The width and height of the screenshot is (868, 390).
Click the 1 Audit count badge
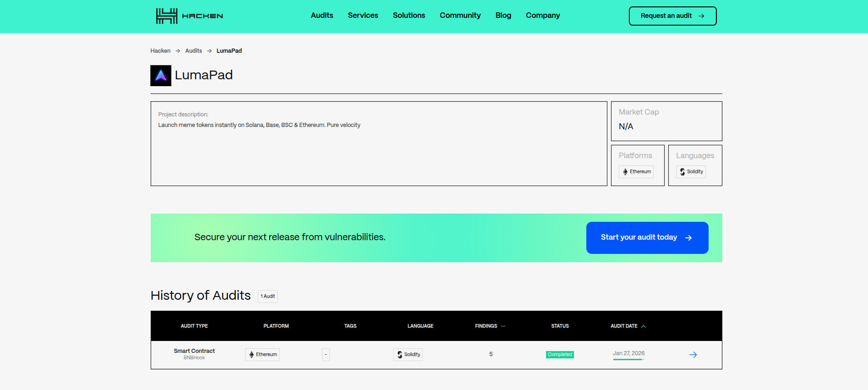[x=267, y=297]
